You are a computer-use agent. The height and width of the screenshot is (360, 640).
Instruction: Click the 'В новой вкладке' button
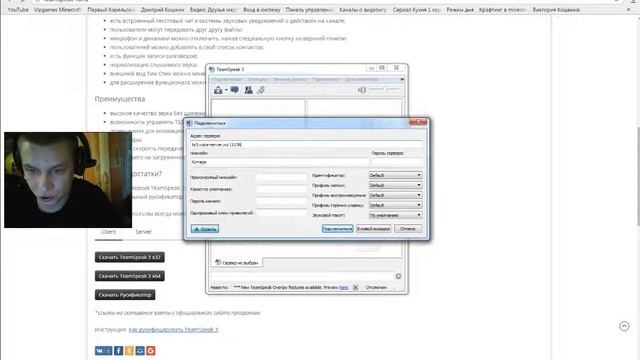(373, 229)
